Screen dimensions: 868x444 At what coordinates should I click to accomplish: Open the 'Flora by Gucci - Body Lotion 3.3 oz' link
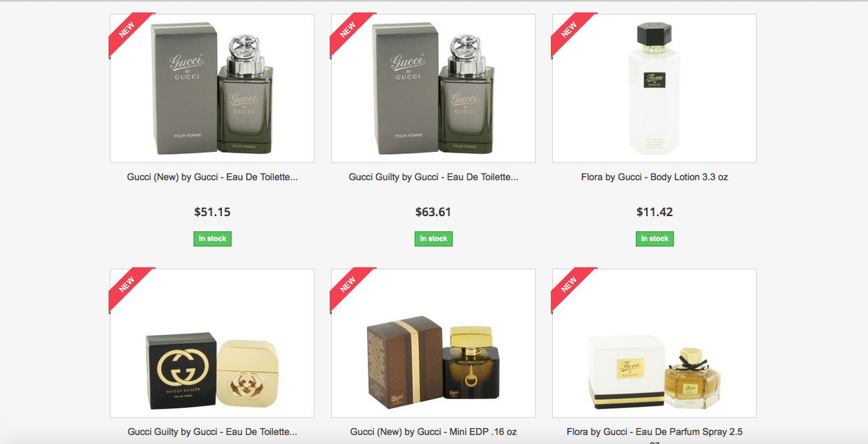[x=654, y=177]
